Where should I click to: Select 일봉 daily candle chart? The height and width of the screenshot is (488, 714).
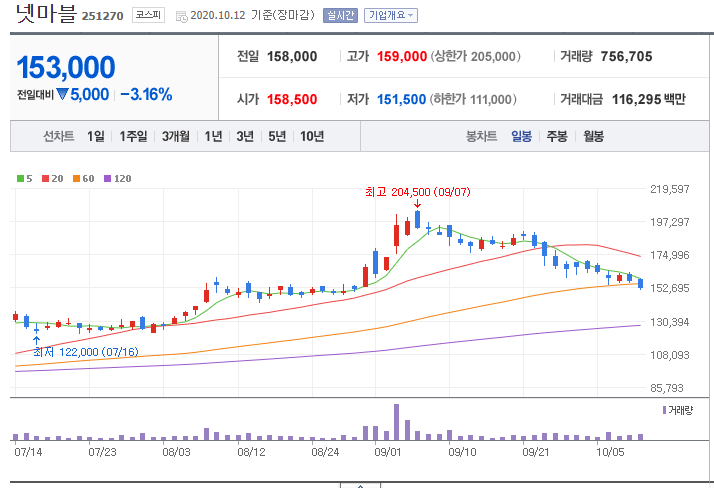(x=521, y=136)
